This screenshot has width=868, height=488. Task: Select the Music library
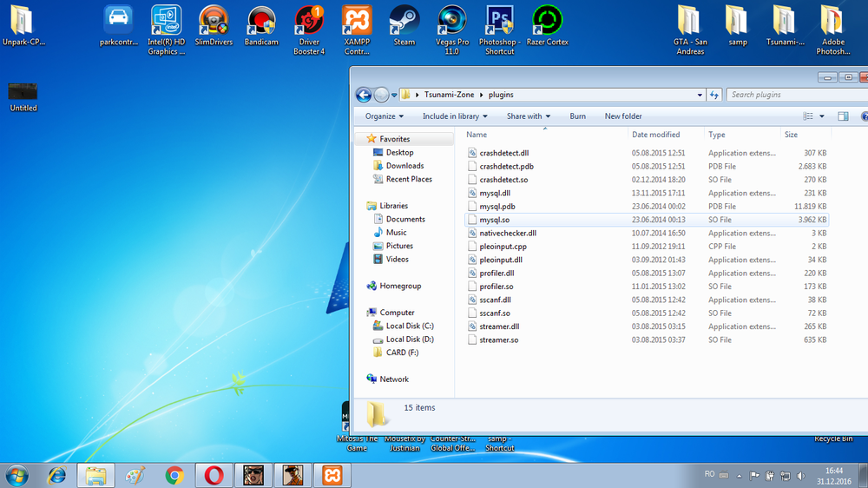pos(396,232)
